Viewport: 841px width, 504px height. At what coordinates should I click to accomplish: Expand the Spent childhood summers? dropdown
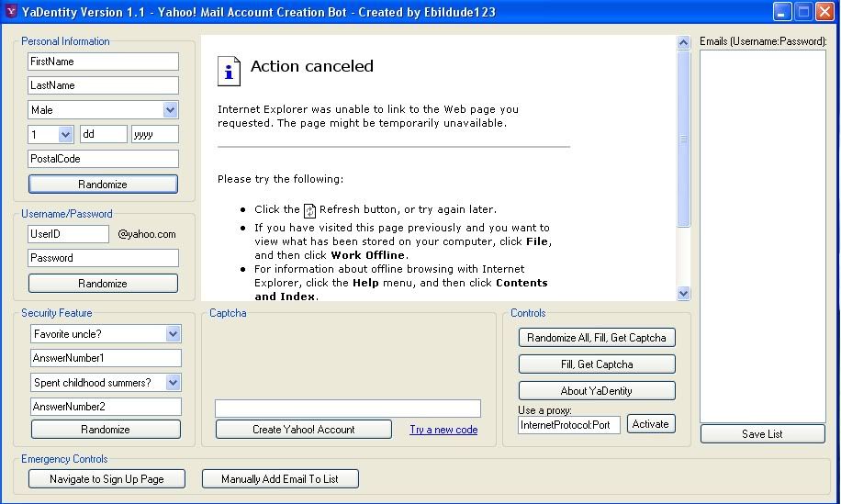click(x=173, y=383)
